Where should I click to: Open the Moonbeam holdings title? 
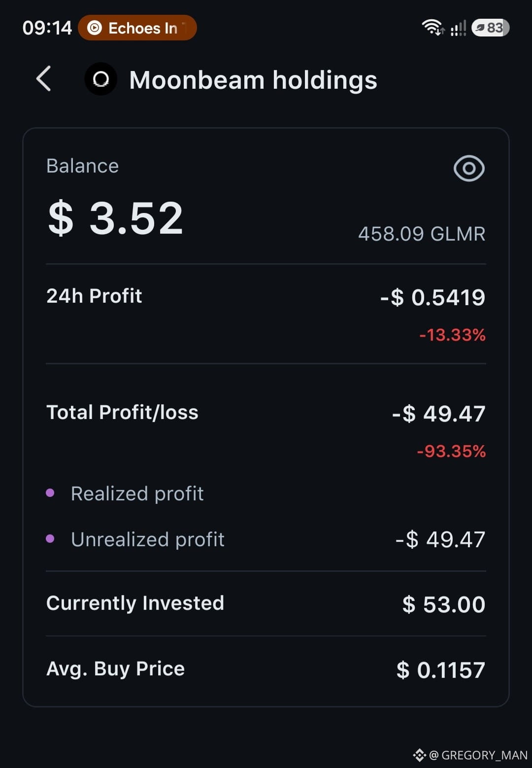(x=253, y=80)
